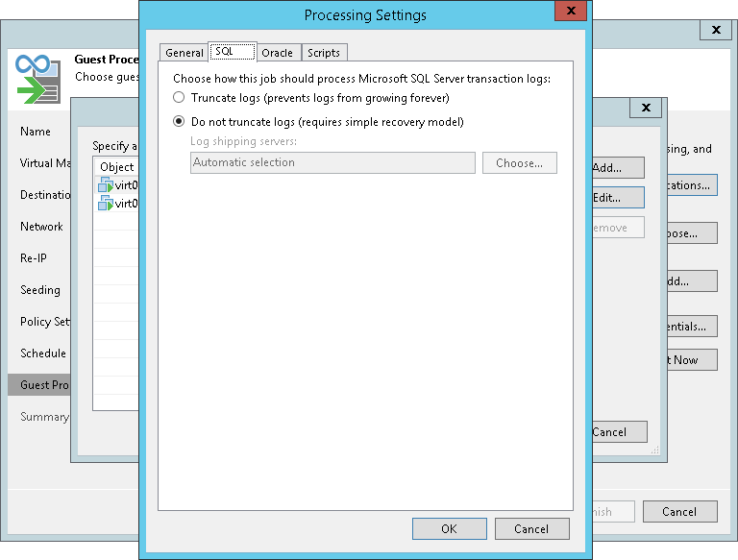This screenshot has height=560, width=738.
Task: Select Do not truncate logs option
Action: tap(179, 121)
